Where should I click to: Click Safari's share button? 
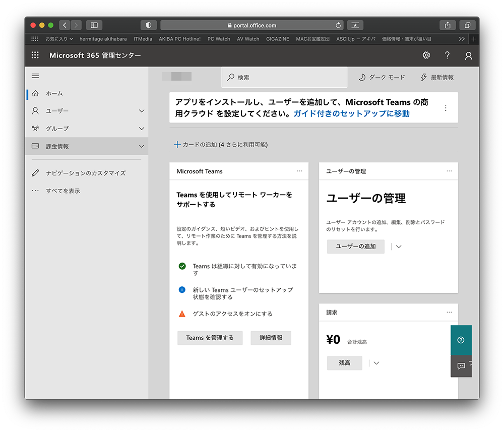coord(448,25)
